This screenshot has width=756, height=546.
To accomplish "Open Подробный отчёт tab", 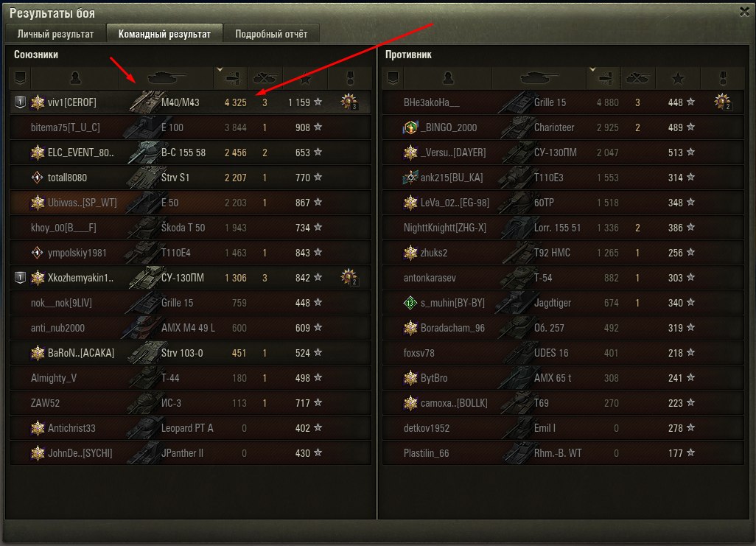I will (x=271, y=34).
